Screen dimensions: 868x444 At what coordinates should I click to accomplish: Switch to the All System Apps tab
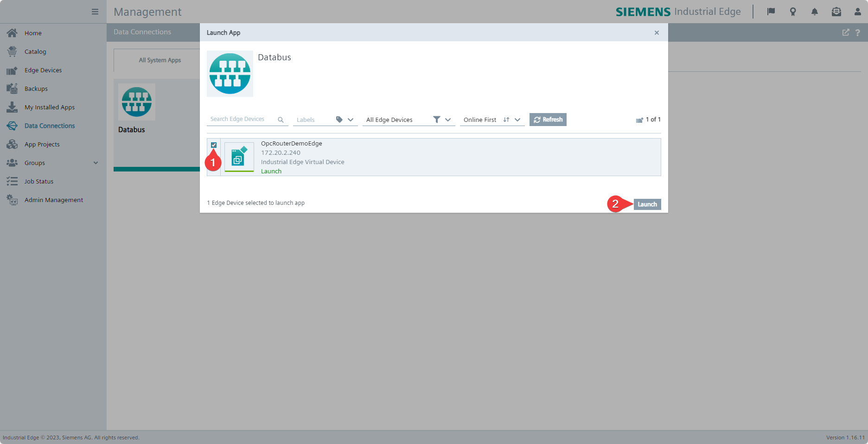tap(160, 60)
